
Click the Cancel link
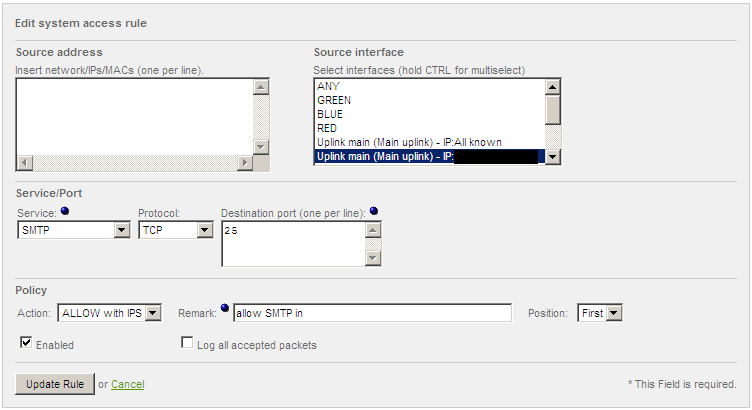pos(128,384)
